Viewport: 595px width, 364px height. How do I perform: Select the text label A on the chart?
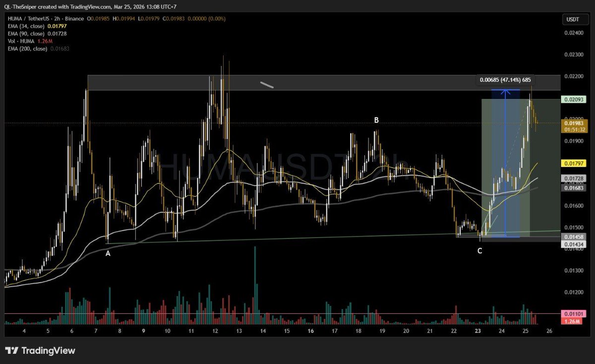pyautogui.click(x=108, y=253)
